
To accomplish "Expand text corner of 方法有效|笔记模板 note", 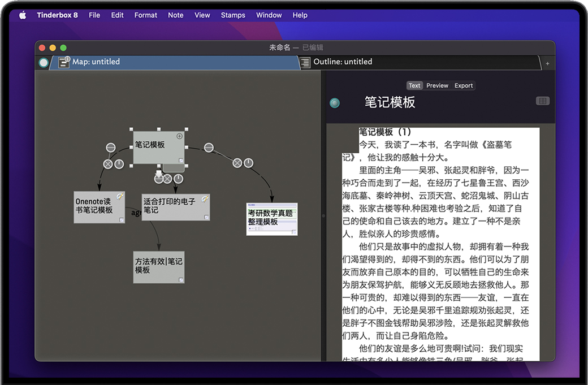I will [x=181, y=280].
